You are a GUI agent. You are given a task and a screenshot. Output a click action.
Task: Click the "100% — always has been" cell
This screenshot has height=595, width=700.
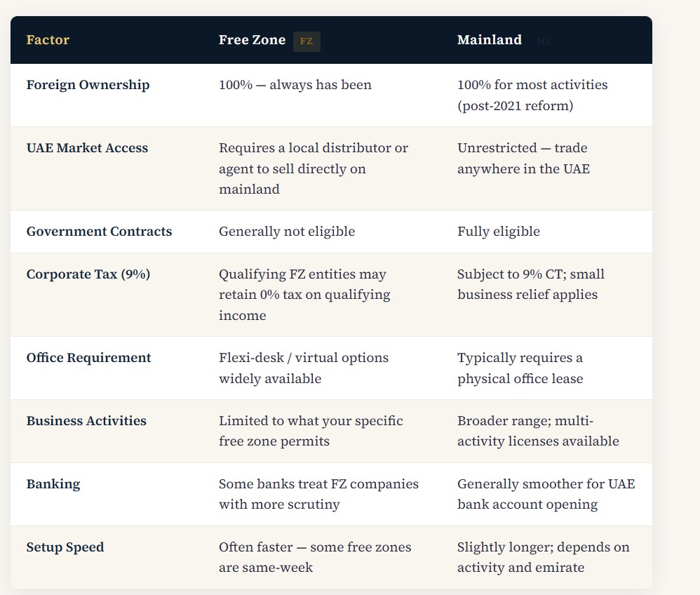295,85
